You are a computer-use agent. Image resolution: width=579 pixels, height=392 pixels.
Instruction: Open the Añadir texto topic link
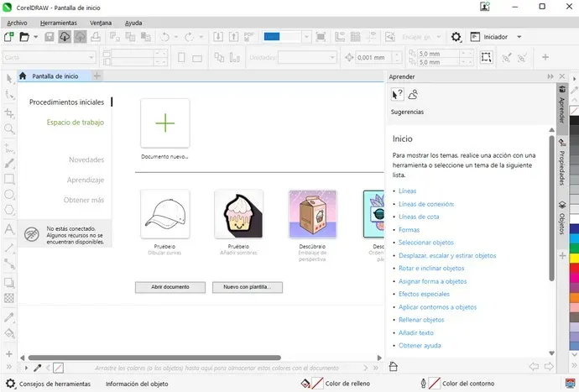[415, 332]
